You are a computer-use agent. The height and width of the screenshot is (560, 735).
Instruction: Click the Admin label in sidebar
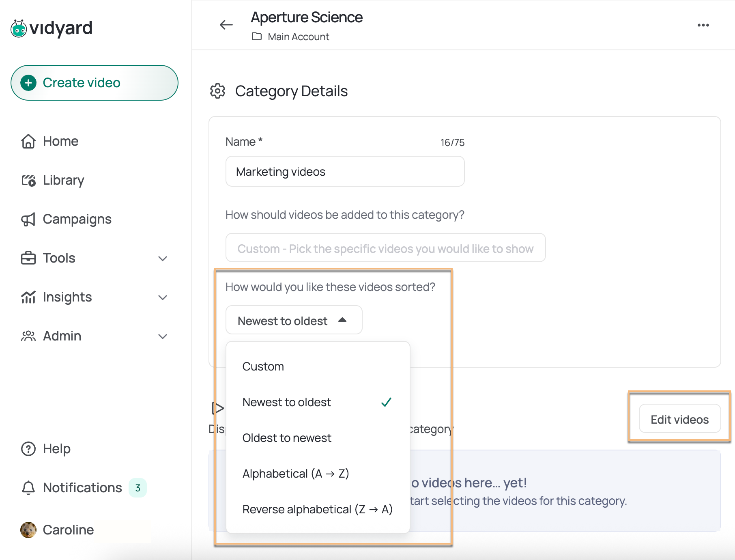tap(62, 336)
